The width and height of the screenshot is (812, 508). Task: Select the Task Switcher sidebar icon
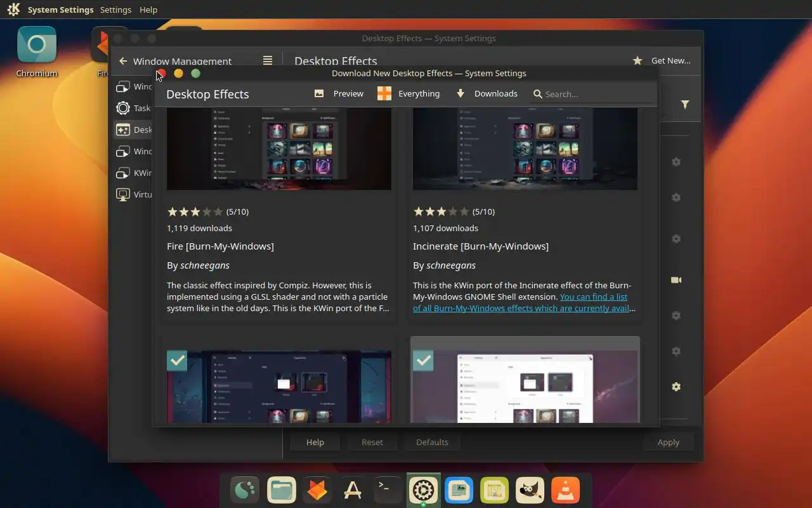[123, 108]
